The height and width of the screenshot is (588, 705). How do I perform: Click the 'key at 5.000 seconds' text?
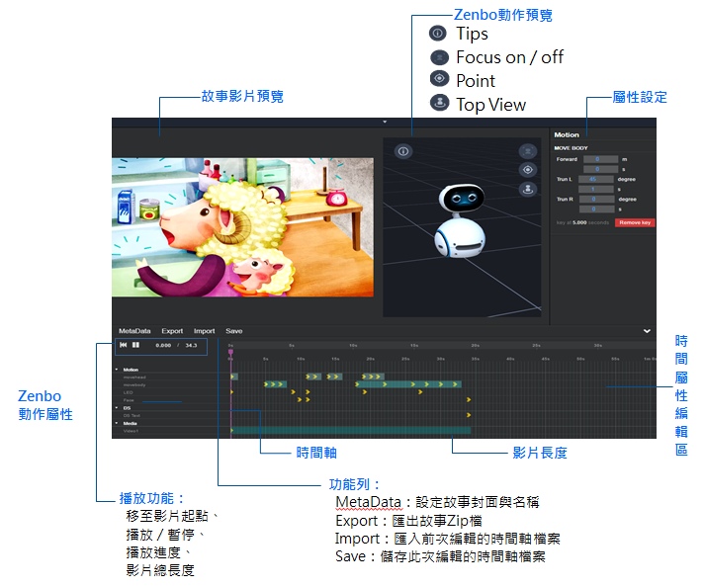tap(582, 222)
